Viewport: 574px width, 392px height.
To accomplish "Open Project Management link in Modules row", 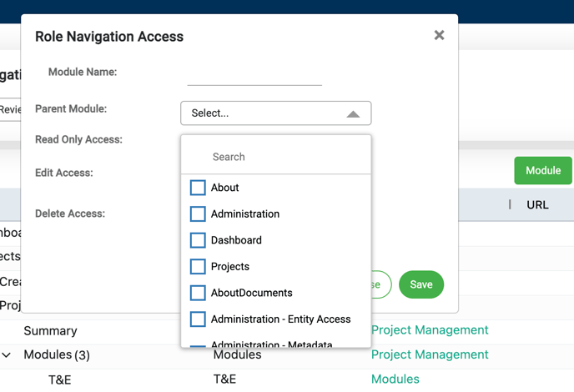I will [x=430, y=354].
